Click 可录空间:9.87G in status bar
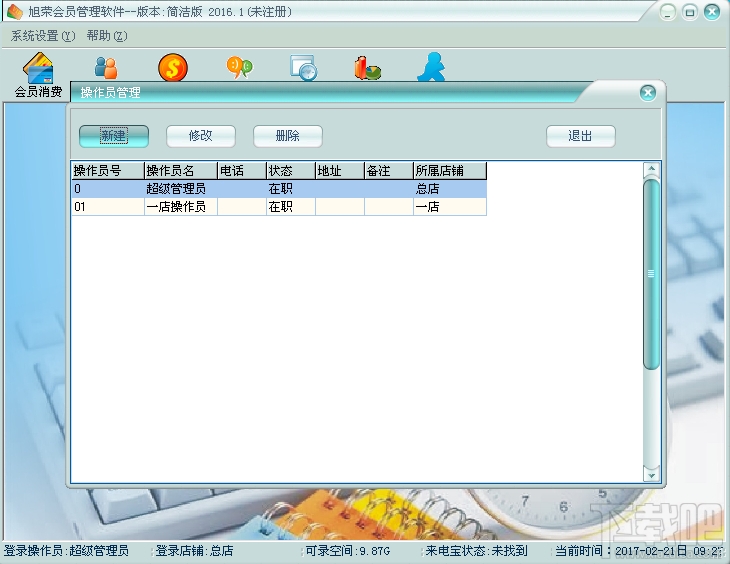The image size is (730, 564). tap(347, 551)
